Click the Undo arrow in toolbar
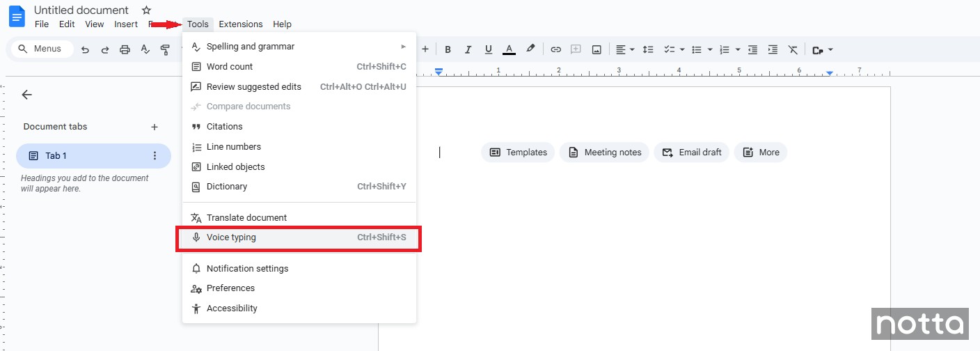Image resolution: width=980 pixels, height=351 pixels. click(85, 49)
